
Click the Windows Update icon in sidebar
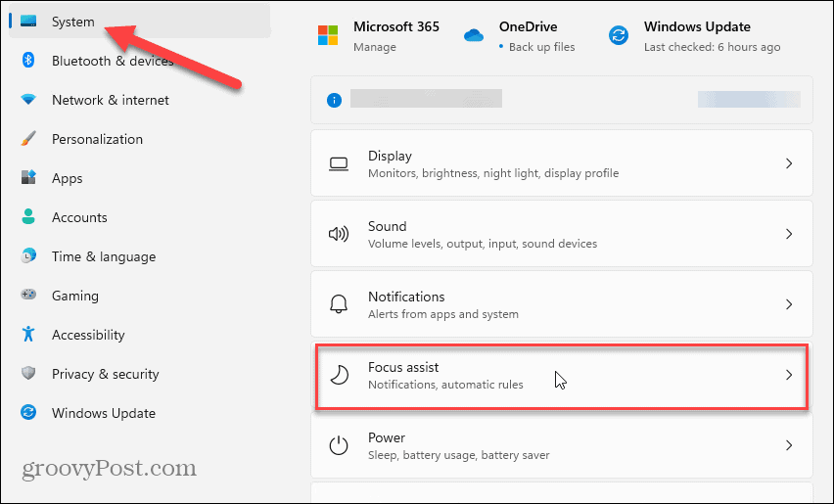coord(28,413)
